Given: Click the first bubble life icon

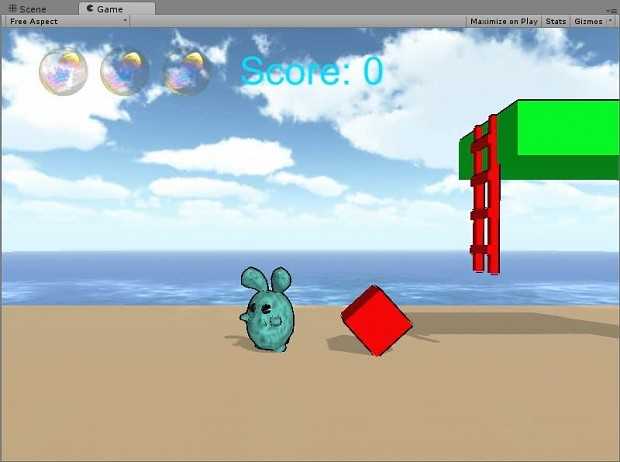Looking at the screenshot, I should 63,72.
